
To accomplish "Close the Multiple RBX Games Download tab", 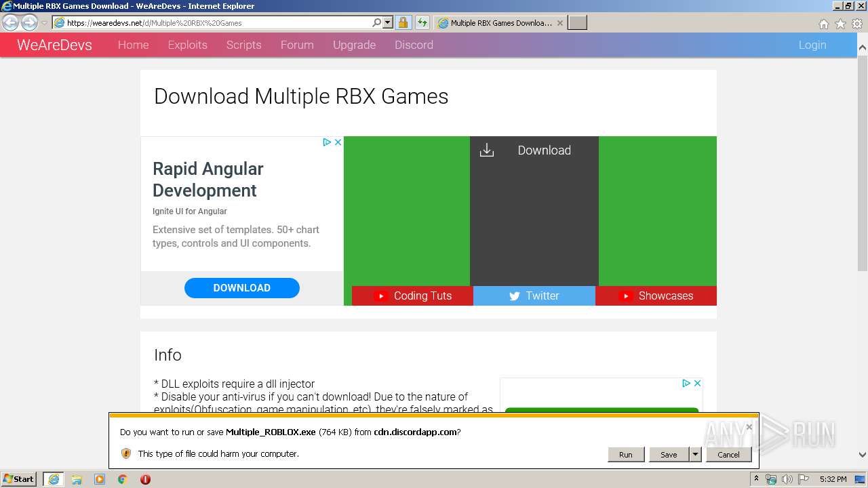I will (560, 22).
